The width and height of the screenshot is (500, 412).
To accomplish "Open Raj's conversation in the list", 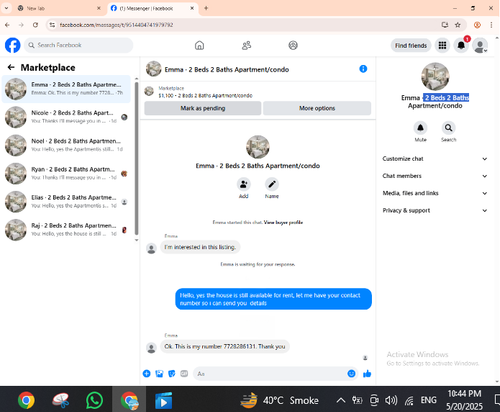I will [66, 230].
